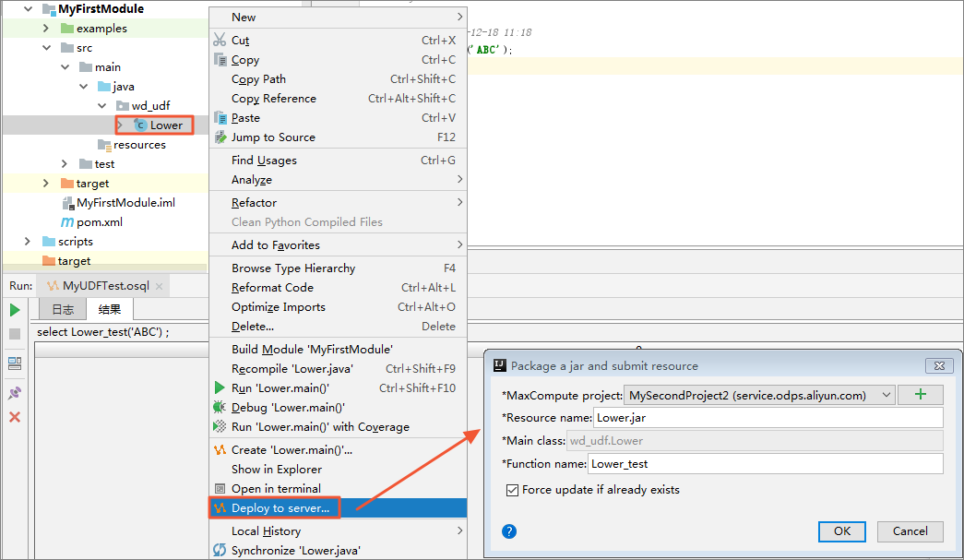Close the Package a jar dialog

click(x=939, y=365)
